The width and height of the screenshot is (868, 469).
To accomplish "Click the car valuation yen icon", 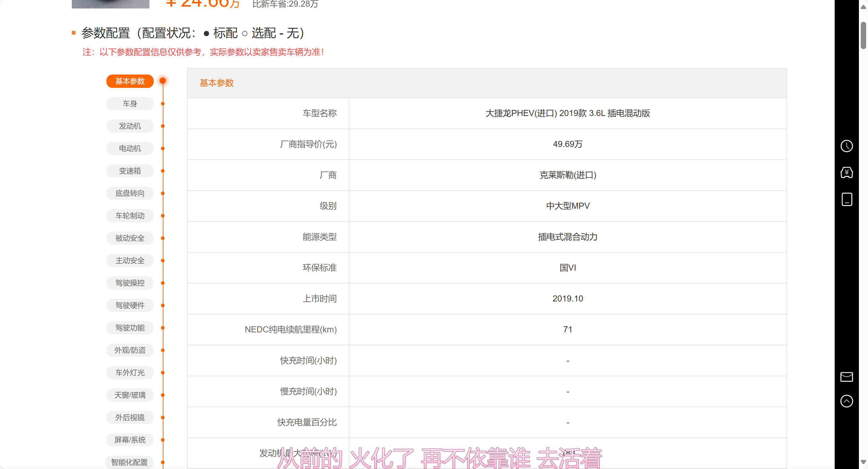I will coord(846,172).
